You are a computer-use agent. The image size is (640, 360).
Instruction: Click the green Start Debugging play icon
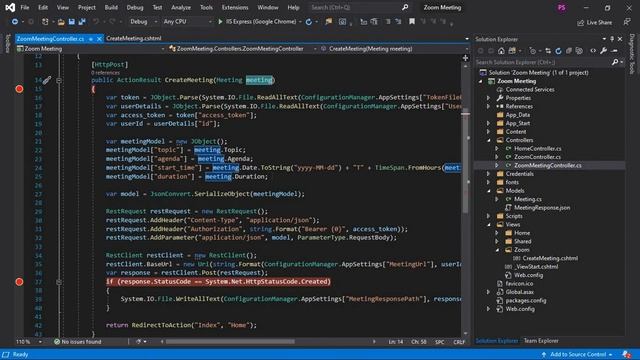pos(220,22)
